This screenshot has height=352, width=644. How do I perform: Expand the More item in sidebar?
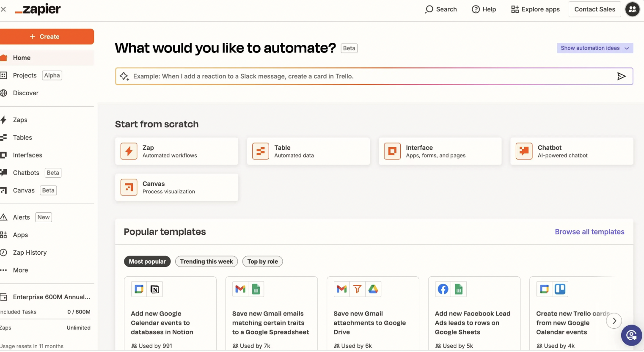pyautogui.click(x=20, y=270)
